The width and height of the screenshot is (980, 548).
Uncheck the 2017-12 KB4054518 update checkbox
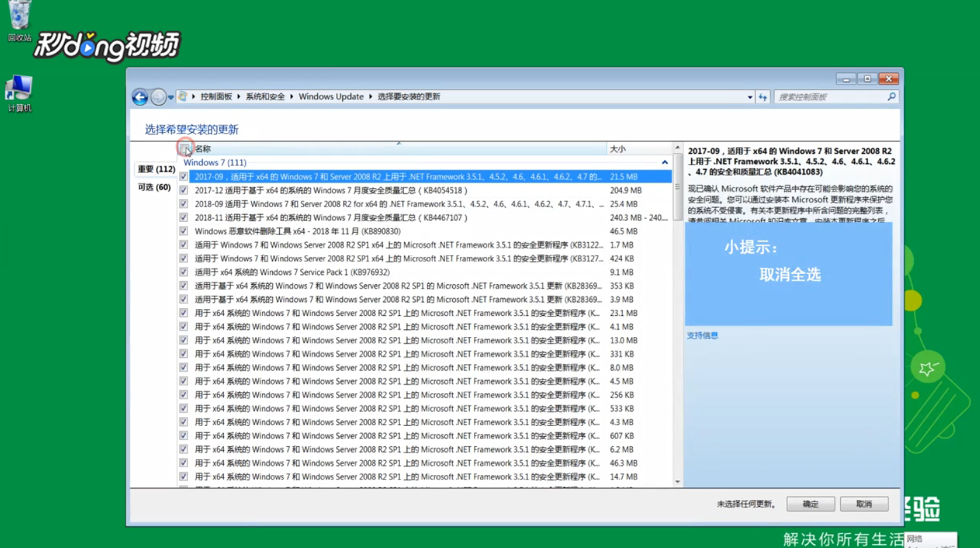[184, 190]
